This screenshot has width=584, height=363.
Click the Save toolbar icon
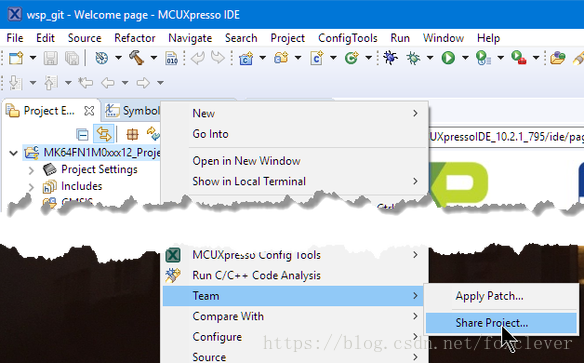point(51,58)
